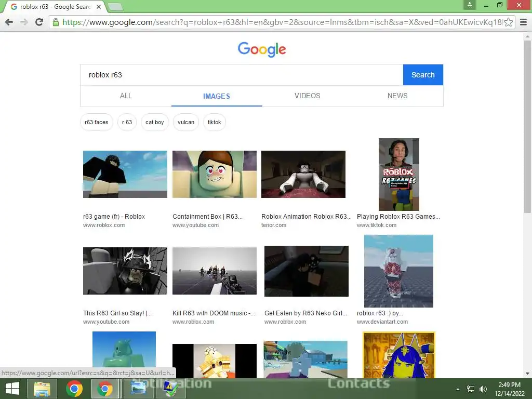Open Get Eaten by R63 Neko Girl link

pos(305,313)
